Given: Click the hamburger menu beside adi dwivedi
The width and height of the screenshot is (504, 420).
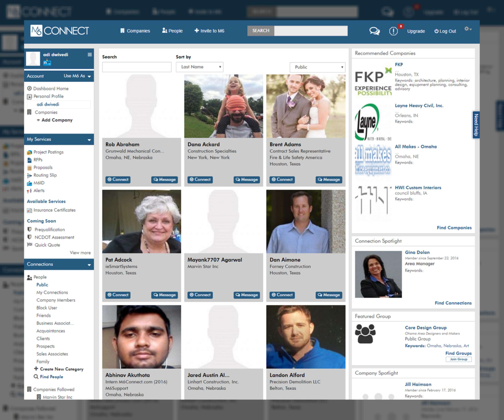Looking at the screenshot, I should (x=90, y=55).
